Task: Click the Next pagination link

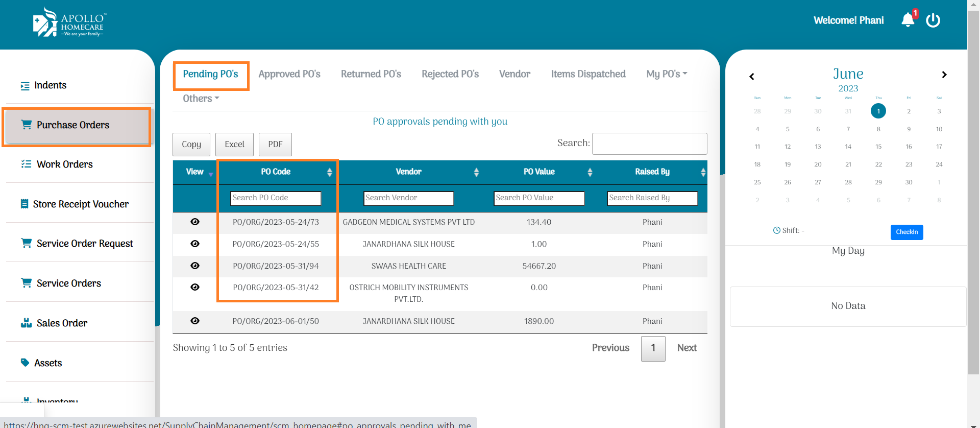Action: (687, 348)
